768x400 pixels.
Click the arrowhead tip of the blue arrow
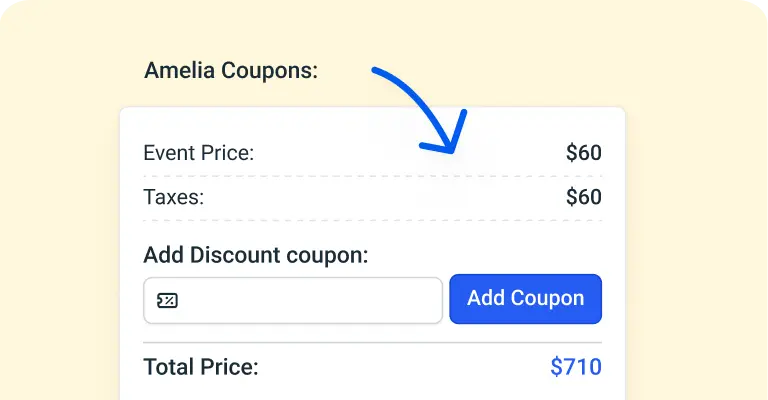[451, 150]
